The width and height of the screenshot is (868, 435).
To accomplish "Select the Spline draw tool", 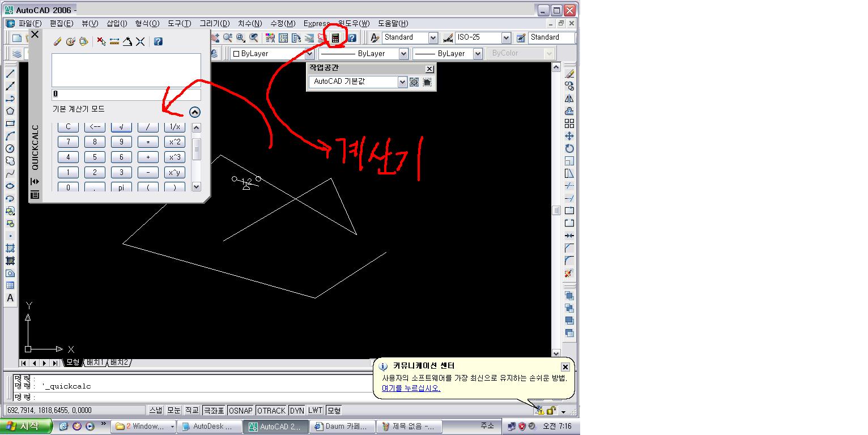I will click(10, 173).
